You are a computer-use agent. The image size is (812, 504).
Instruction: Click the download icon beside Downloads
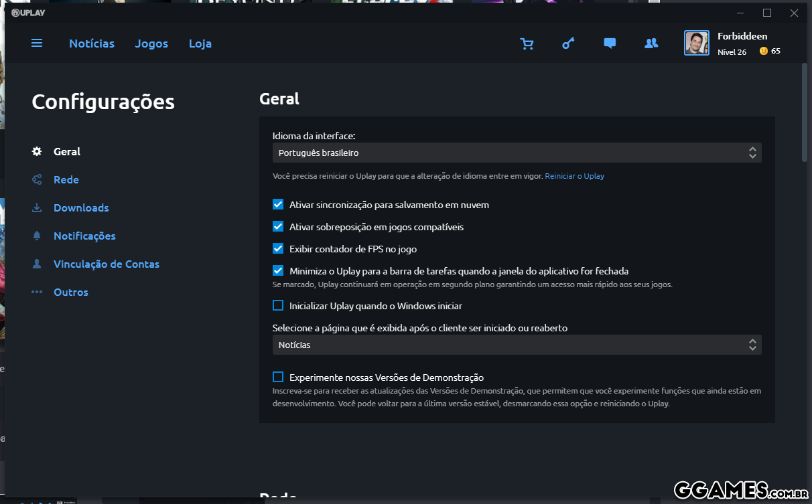pyautogui.click(x=37, y=207)
